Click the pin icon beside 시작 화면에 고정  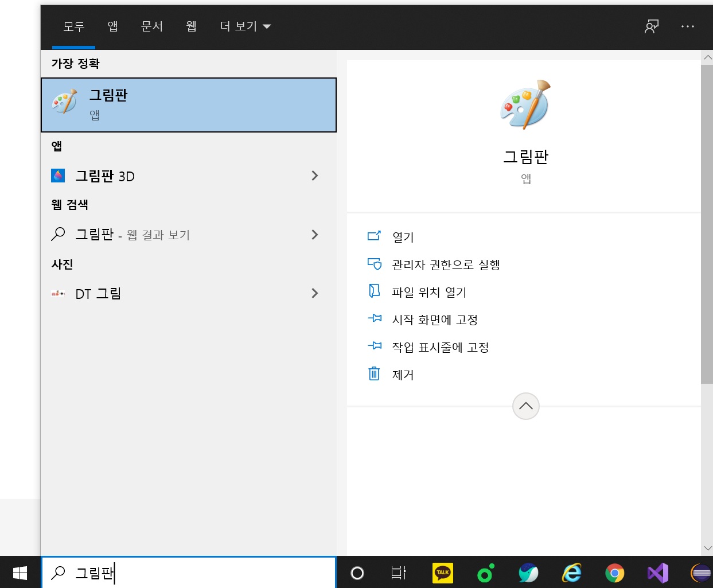[x=375, y=318]
